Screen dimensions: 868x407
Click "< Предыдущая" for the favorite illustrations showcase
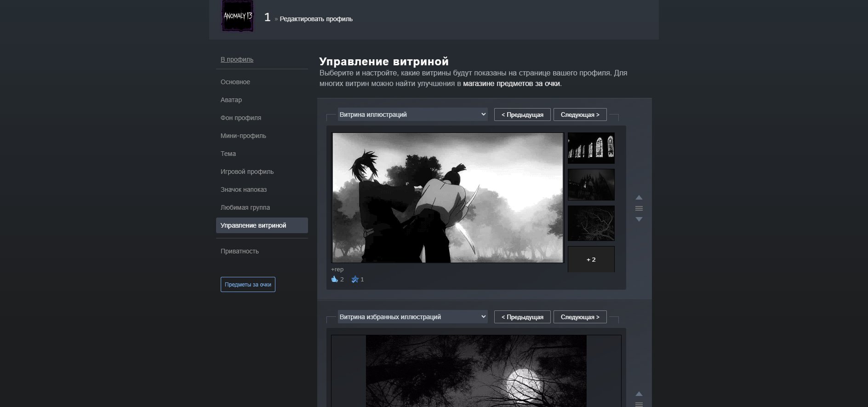point(522,317)
